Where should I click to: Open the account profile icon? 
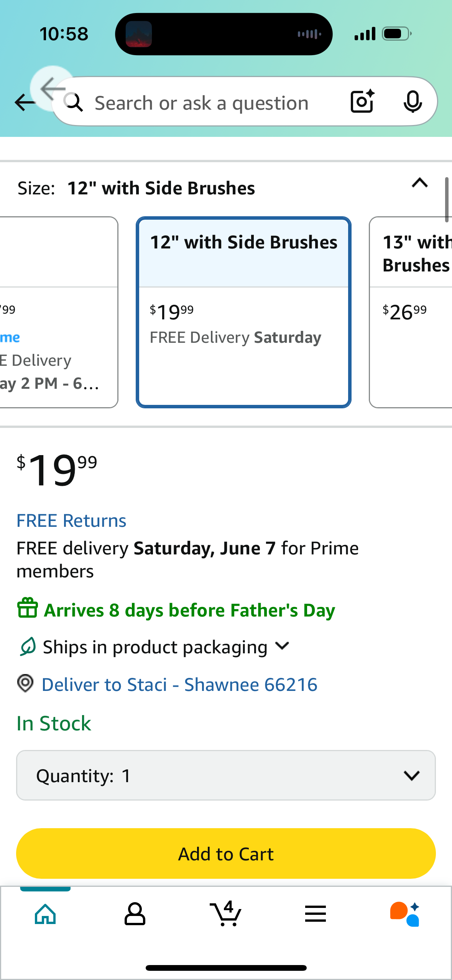(x=135, y=914)
